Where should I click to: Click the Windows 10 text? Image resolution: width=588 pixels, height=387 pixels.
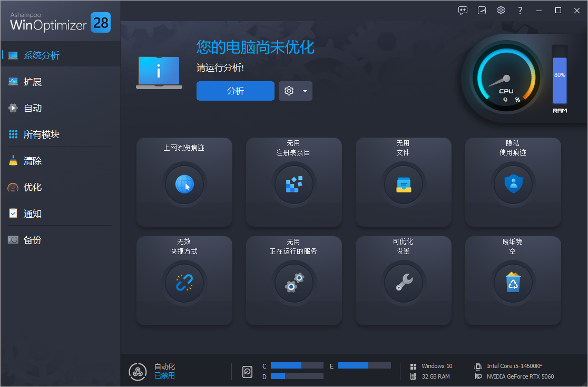coord(437,366)
